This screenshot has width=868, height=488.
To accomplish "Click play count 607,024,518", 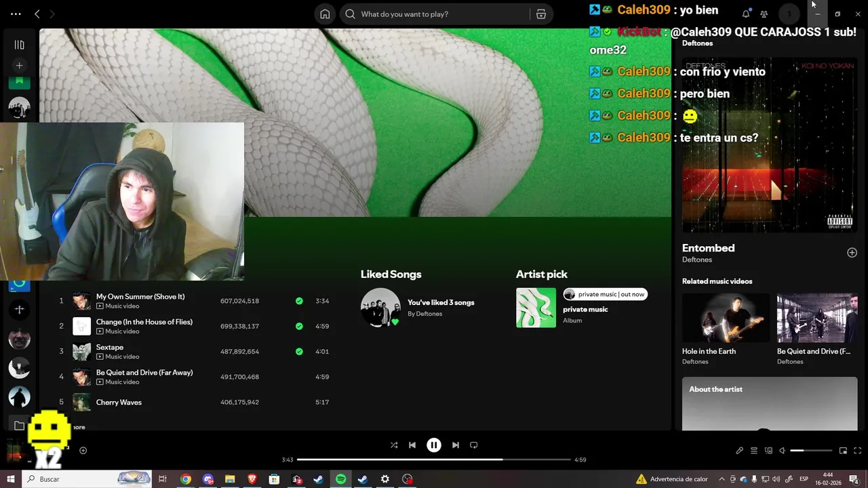I will pyautogui.click(x=239, y=301).
